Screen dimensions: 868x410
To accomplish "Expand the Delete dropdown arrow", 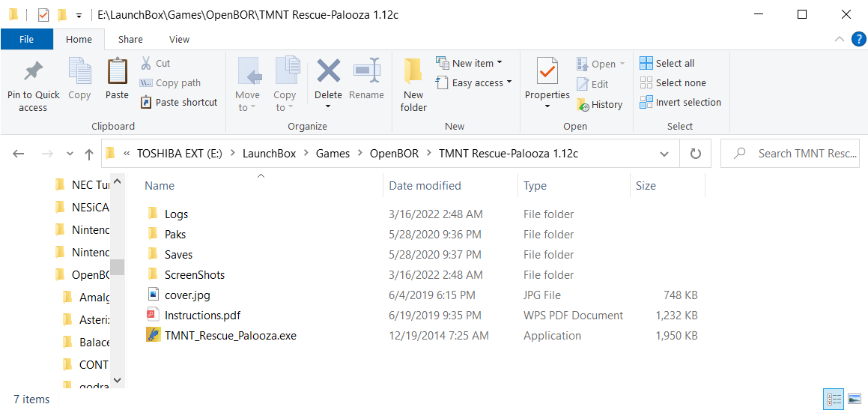I will click(328, 105).
